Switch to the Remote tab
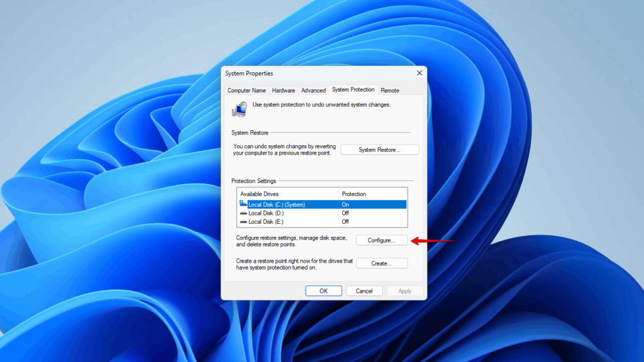The width and height of the screenshot is (644, 362). click(x=390, y=90)
